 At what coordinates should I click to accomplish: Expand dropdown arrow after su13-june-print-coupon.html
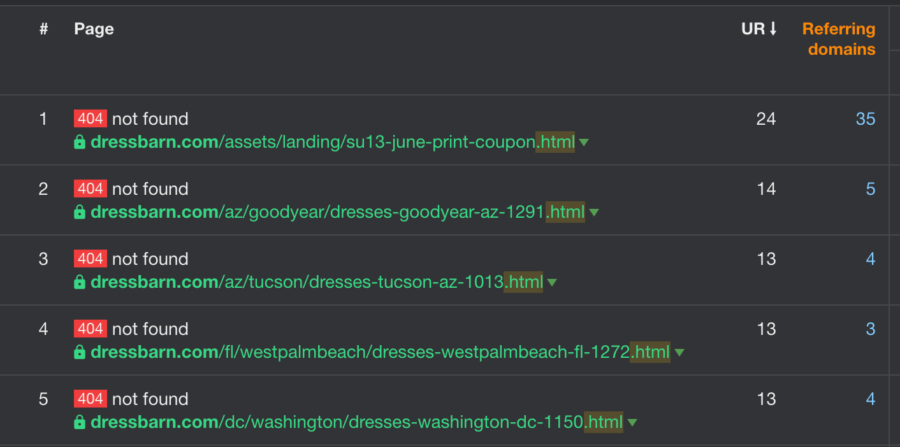(x=584, y=142)
